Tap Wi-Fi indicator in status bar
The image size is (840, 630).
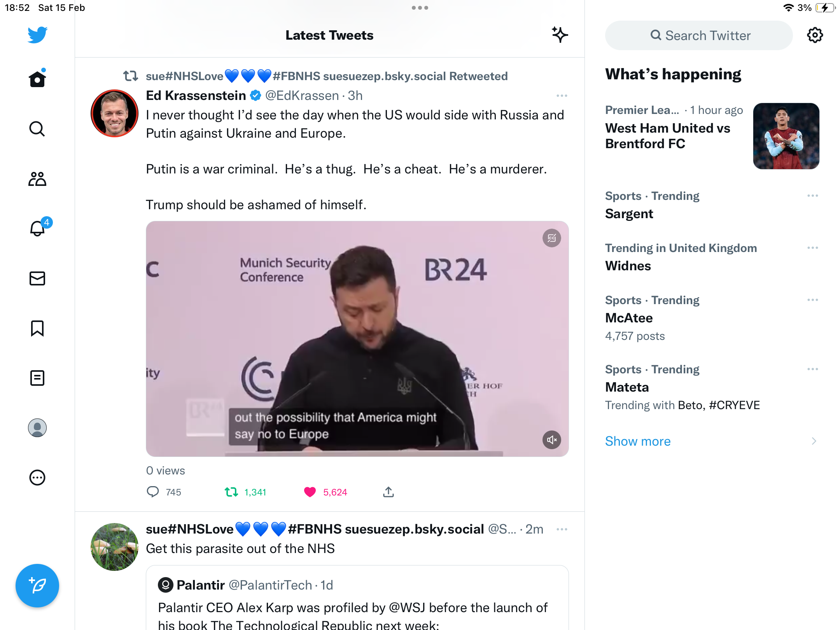pos(788,8)
